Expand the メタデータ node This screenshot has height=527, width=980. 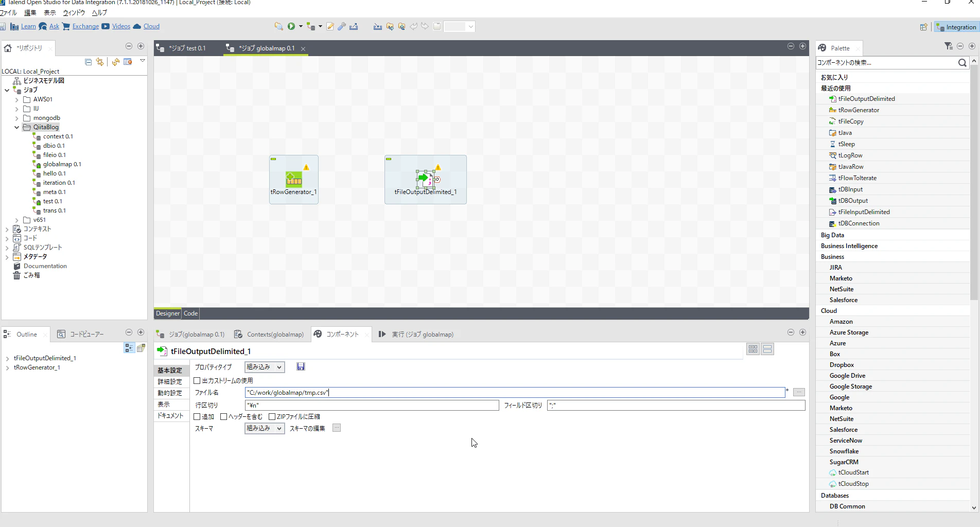pos(7,257)
